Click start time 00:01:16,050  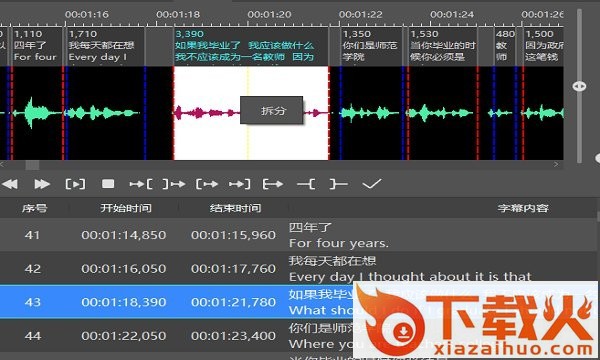coord(124,269)
